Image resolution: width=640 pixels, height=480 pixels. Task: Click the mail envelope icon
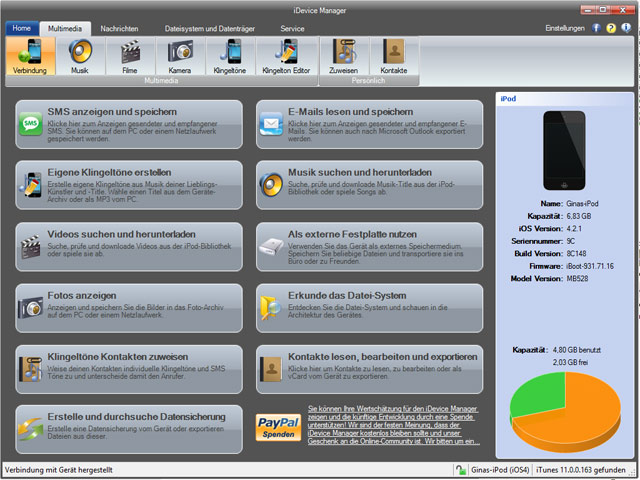(x=271, y=124)
